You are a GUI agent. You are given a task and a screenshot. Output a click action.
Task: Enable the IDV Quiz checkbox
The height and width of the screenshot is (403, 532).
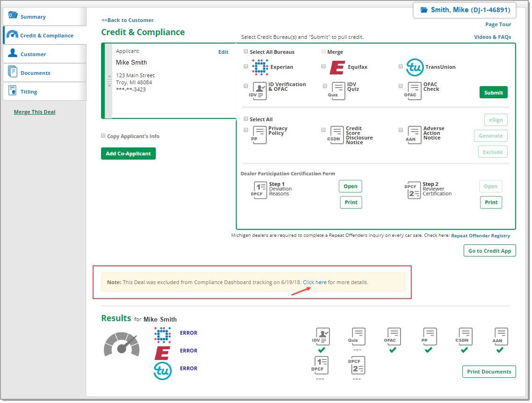coord(325,86)
